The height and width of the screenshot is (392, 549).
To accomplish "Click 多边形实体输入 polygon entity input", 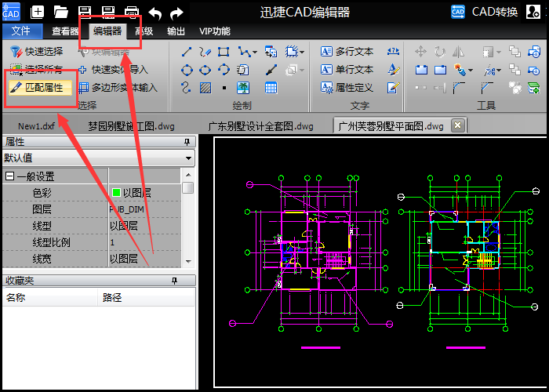I will pos(118,88).
